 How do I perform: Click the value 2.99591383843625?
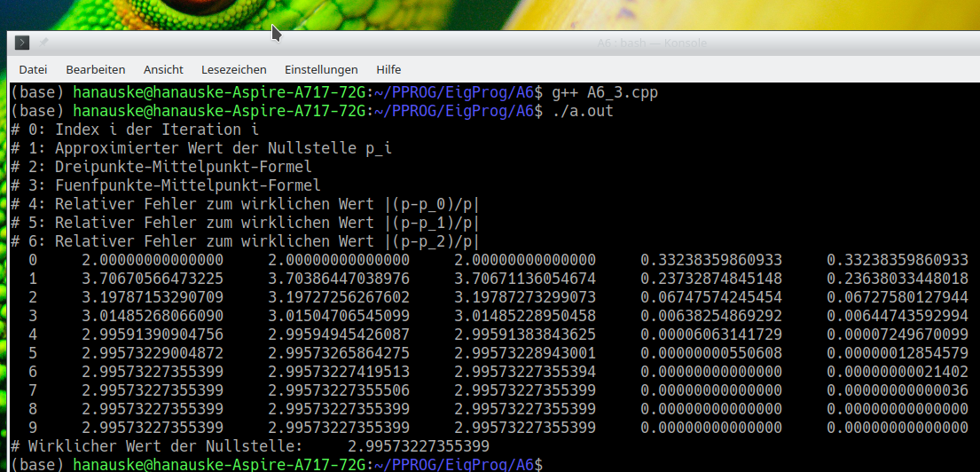(525, 334)
